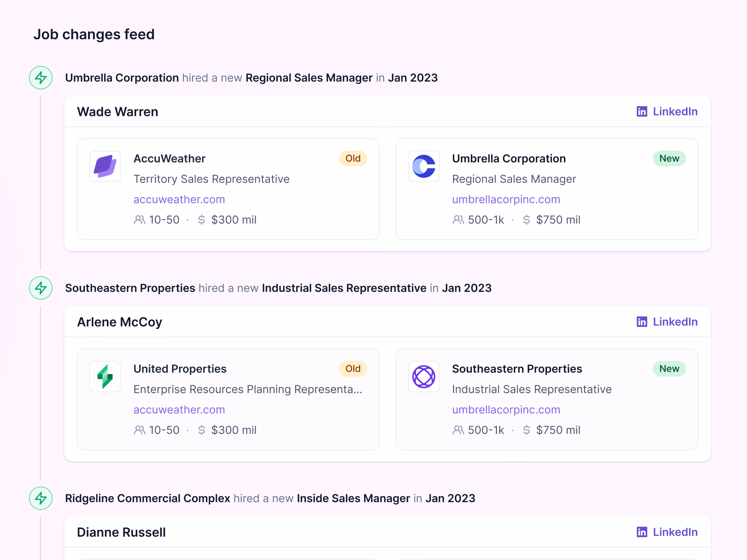The image size is (747, 560).
Task: Select the name Wade Warren
Action: pyautogui.click(x=118, y=112)
